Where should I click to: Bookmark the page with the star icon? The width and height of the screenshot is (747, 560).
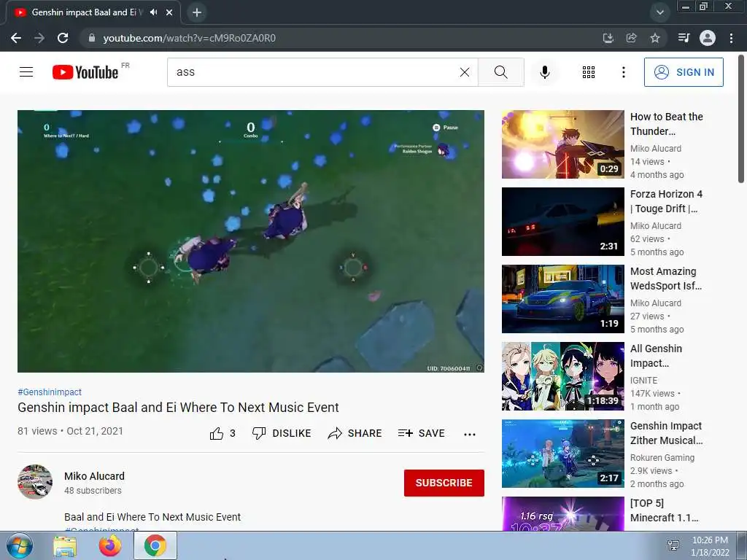click(655, 38)
